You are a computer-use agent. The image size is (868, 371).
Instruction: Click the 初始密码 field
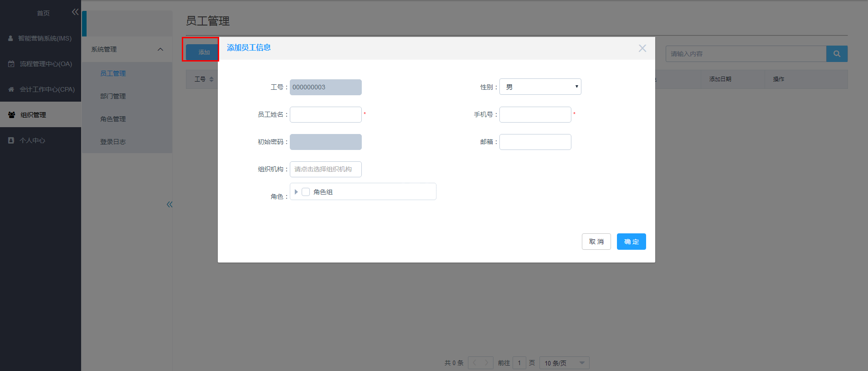pos(326,142)
